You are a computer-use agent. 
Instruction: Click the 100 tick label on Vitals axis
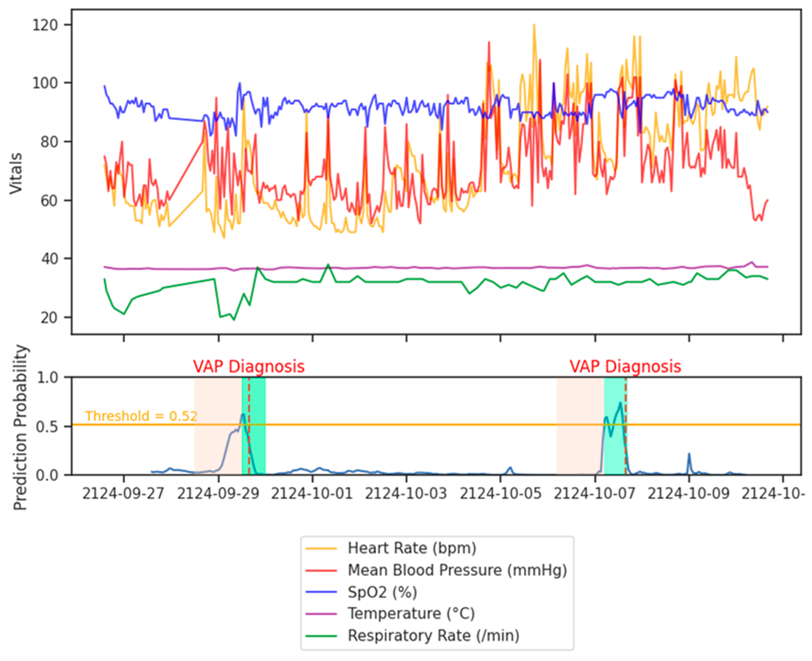coord(45,83)
